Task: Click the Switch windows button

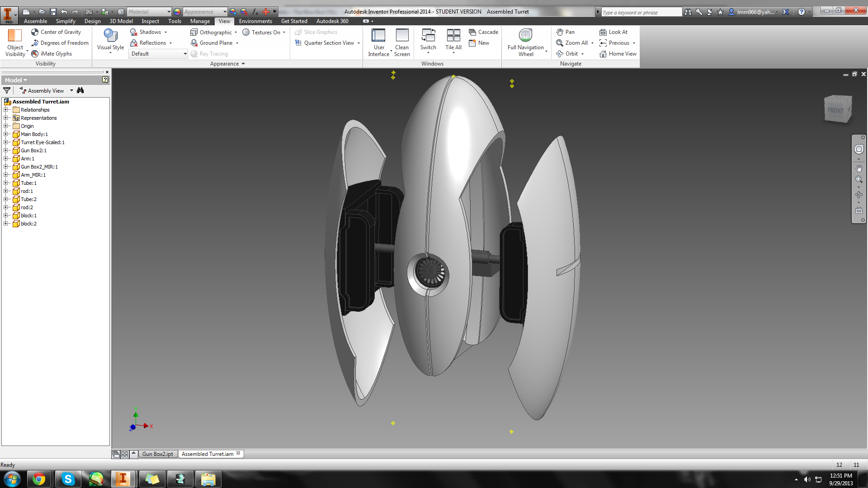Action: (428, 41)
